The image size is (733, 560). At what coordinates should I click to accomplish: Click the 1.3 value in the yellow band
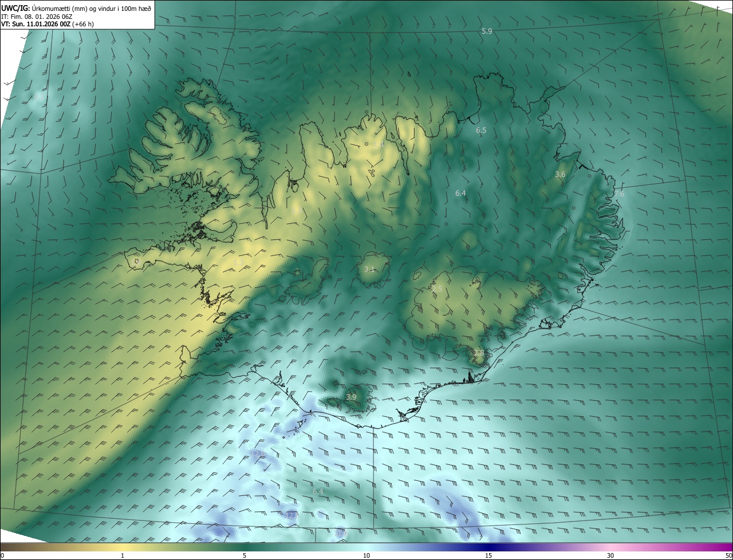[239, 262]
